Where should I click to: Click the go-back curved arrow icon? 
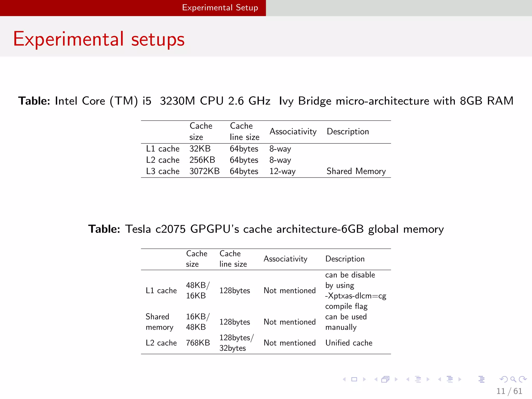(x=503, y=379)
